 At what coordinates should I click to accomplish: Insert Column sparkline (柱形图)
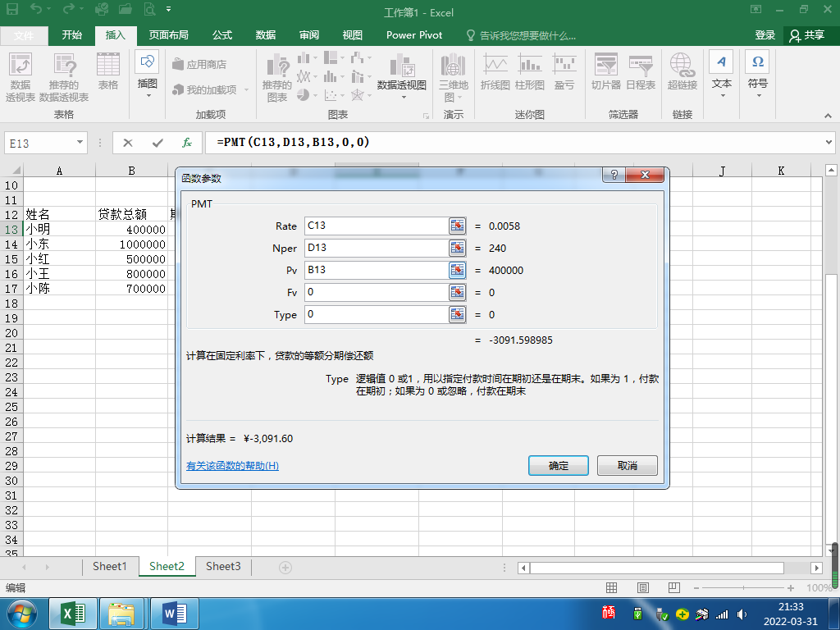coord(529,71)
